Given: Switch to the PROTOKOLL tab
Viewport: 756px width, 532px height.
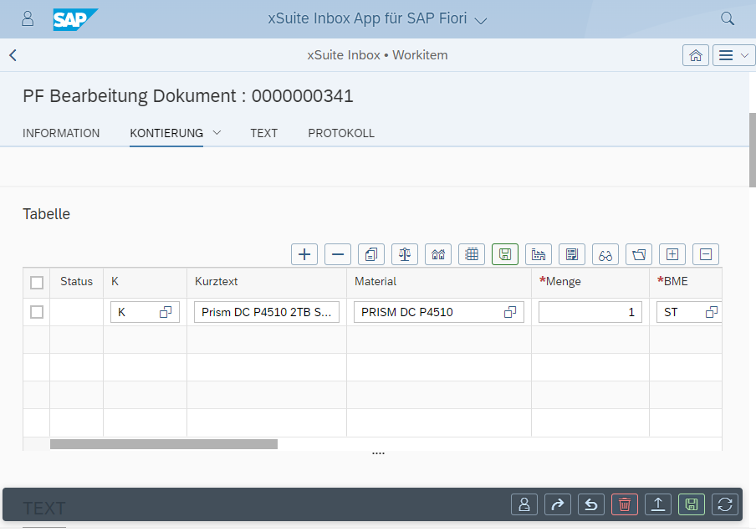Looking at the screenshot, I should pos(340,133).
